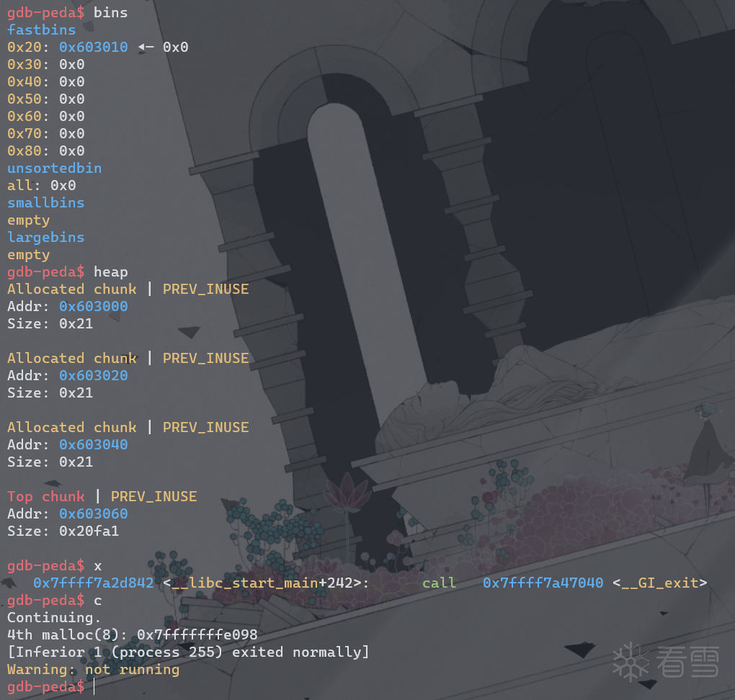Click '[Inferior 1 (process 255) exited normally]'
This screenshot has width=735, height=700.
189,652
